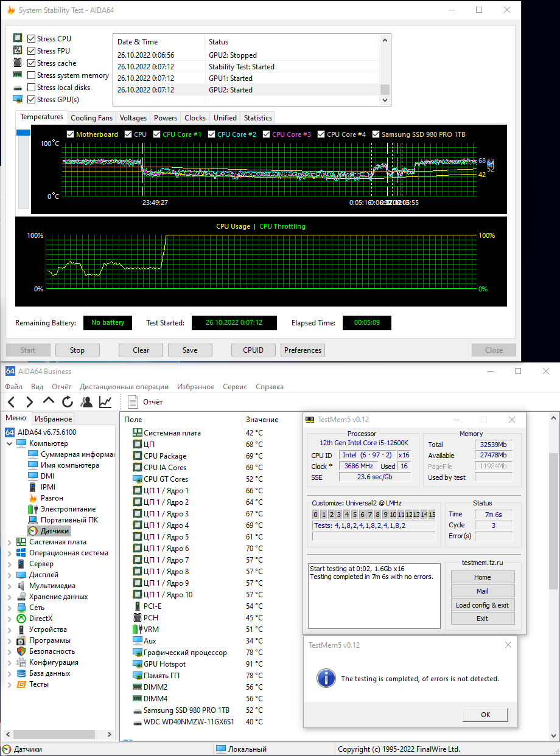The image size is (560, 756).
Task: Select the Разгон overclock tree item
Action: [x=47, y=498]
